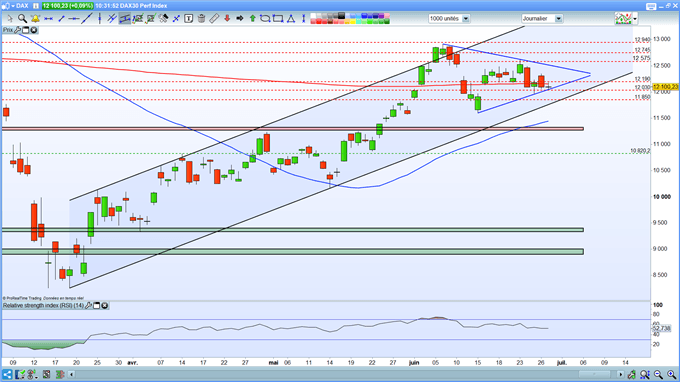Insert a green up arrow
The width and height of the screenshot is (680, 382).
click(x=252, y=19)
